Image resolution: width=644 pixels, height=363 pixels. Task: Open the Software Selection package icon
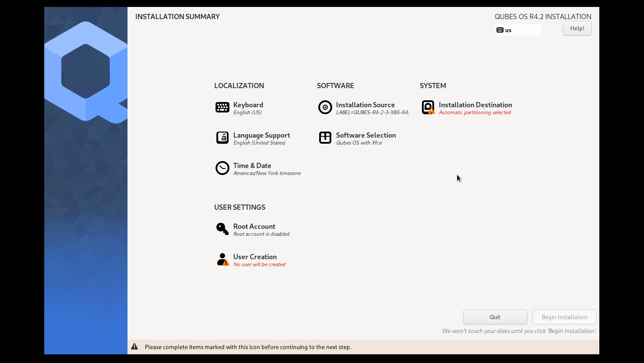pos(325,138)
